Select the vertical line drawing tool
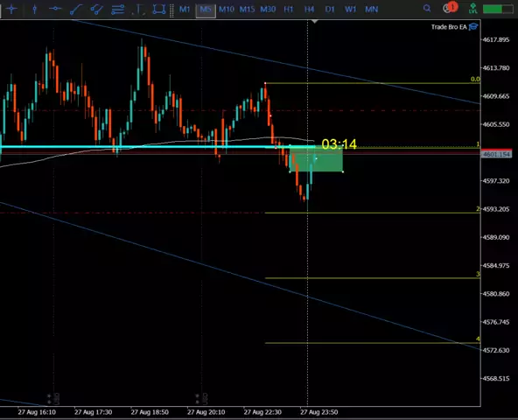518x420 pixels. pos(34,10)
